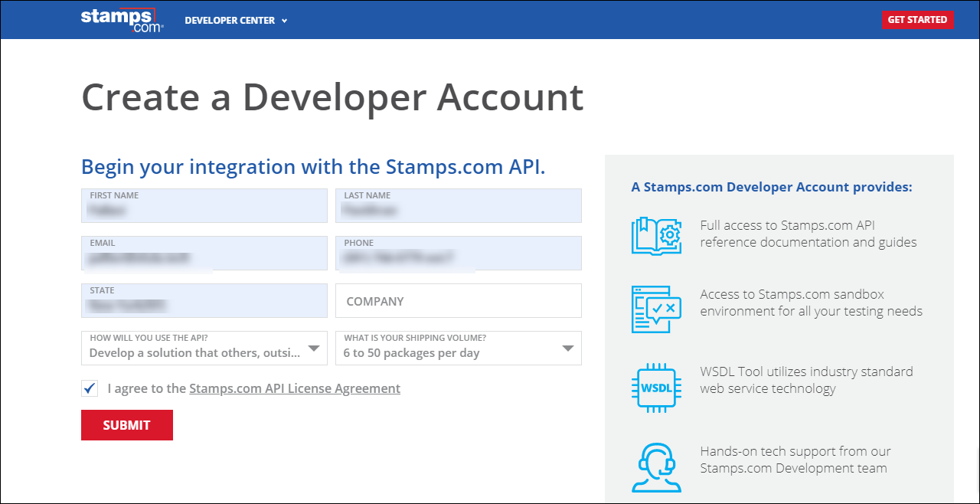Click the COMPANY input field
Viewport: 980px width, 504px height.
[458, 300]
